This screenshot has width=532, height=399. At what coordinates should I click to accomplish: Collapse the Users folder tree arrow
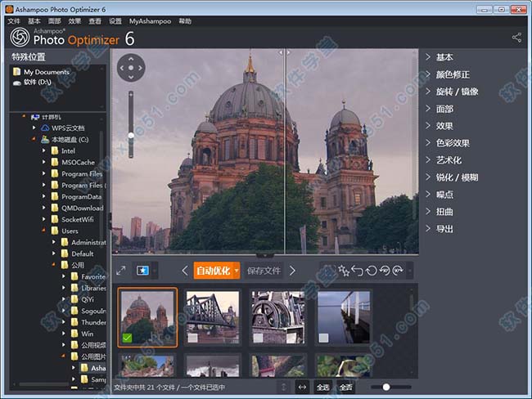tap(43, 231)
